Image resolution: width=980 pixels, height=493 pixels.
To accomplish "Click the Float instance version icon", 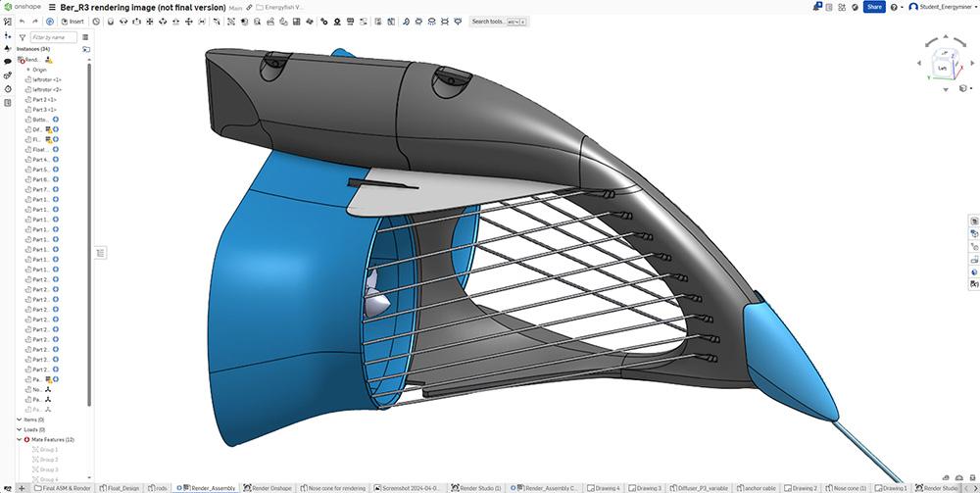I will [55, 150].
